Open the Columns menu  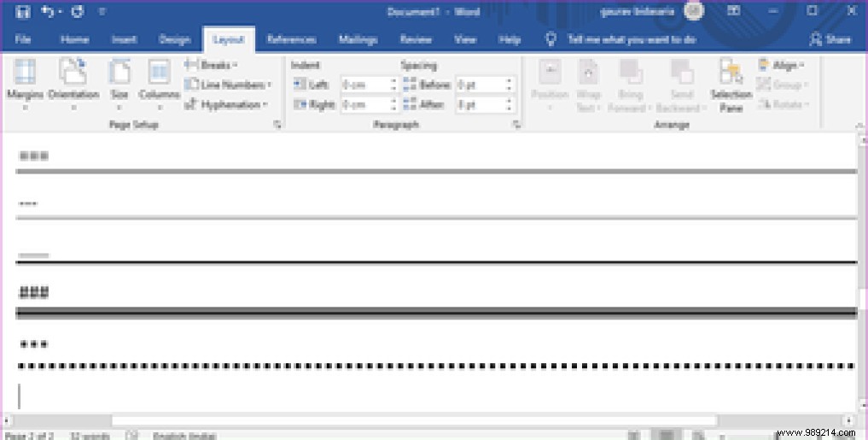pyautogui.click(x=159, y=85)
